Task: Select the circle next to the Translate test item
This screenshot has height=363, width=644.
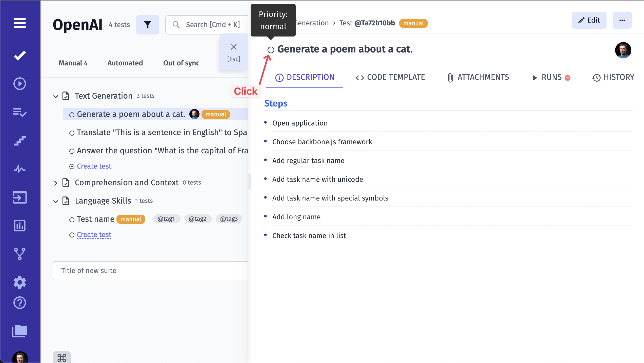Action: 72,133
